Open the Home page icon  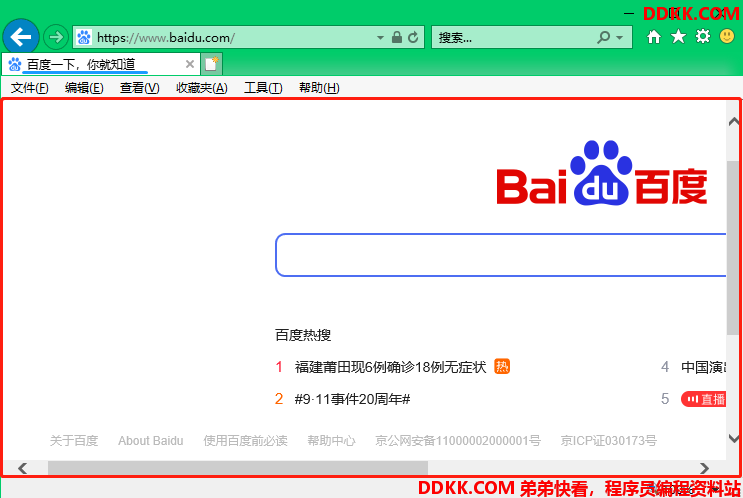click(x=654, y=36)
